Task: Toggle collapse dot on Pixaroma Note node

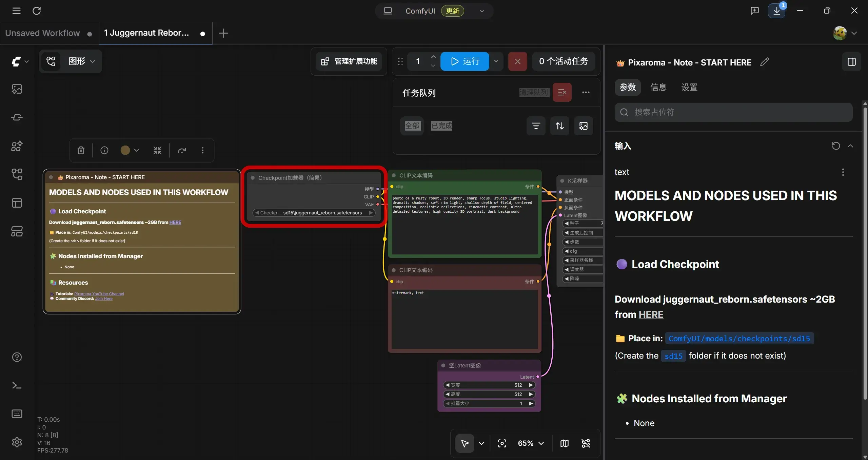Action: [51, 177]
